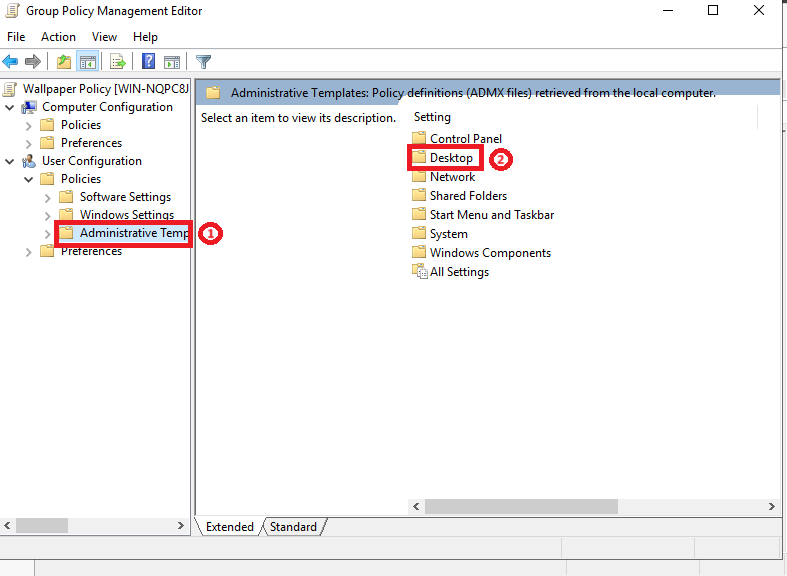Select the Network entry text
Screen dimensions: 787x576
(x=452, y=177)
